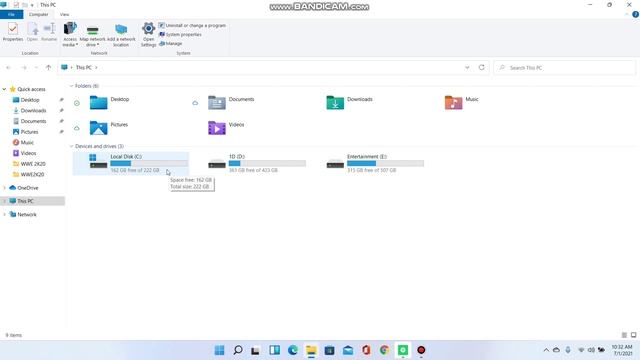
Task: Select the Videos folder icon
Action: [217, 128]
